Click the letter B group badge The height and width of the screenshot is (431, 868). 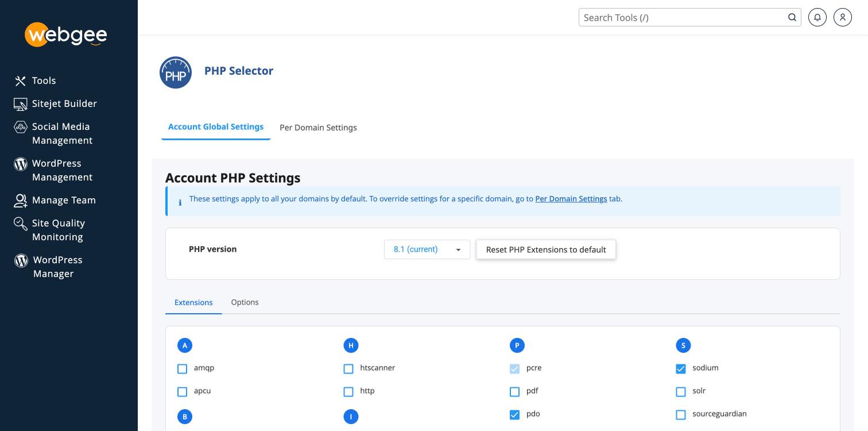[x=185, y=417]
